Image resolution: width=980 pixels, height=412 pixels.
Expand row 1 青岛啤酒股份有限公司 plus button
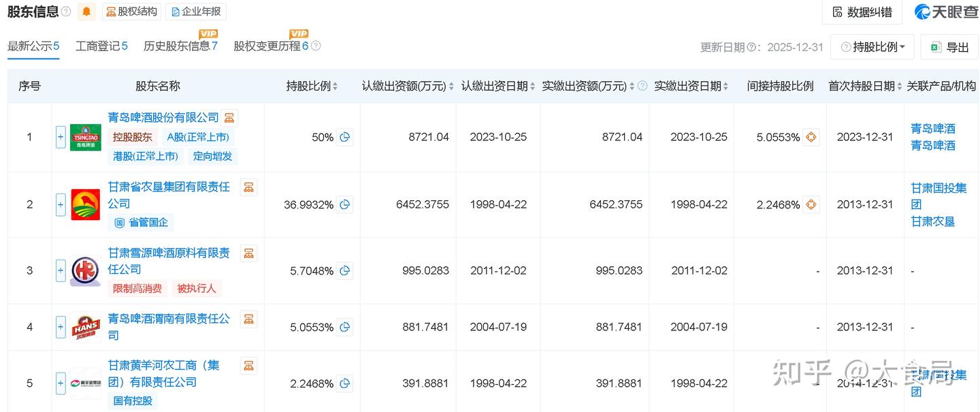(61, 138)
